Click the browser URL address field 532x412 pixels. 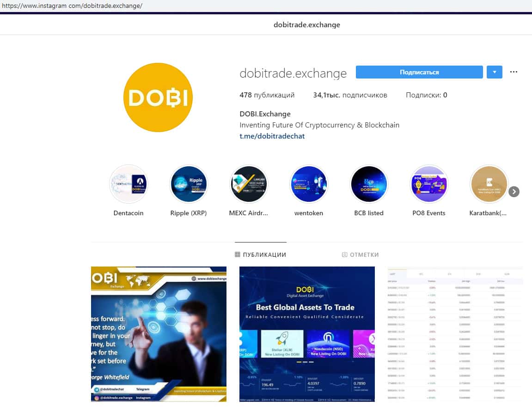pos(266,6)
